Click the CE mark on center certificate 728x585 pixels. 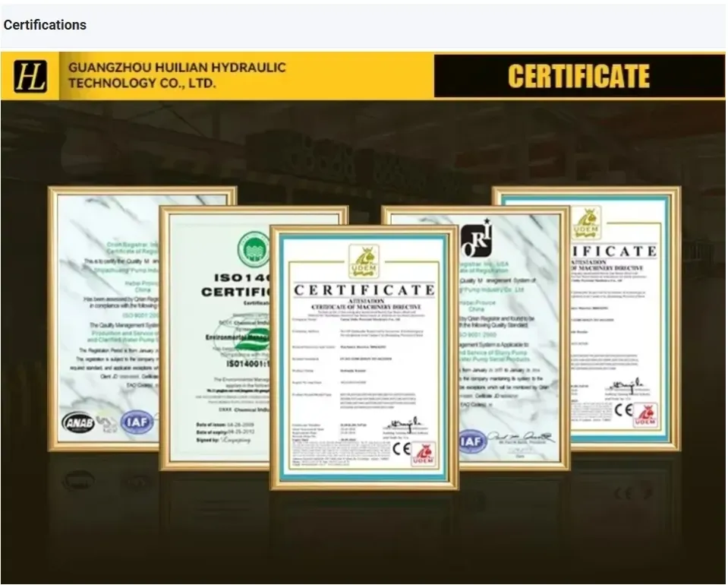(401, 449)
